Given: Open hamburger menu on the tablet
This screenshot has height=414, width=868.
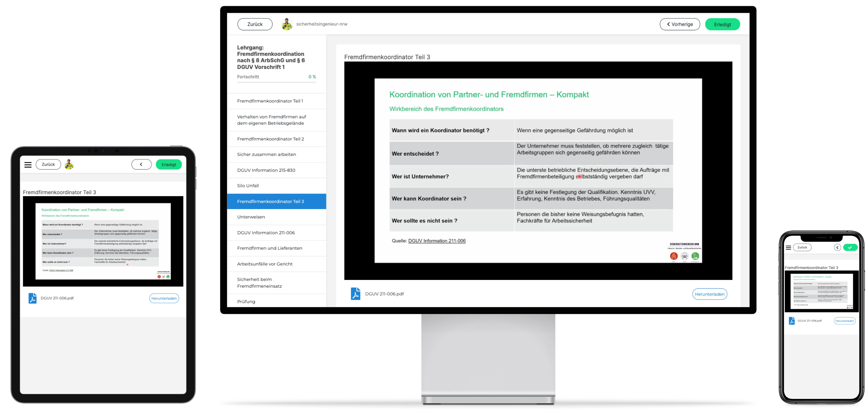Looking at the screenshot, I should click(28, 165).
